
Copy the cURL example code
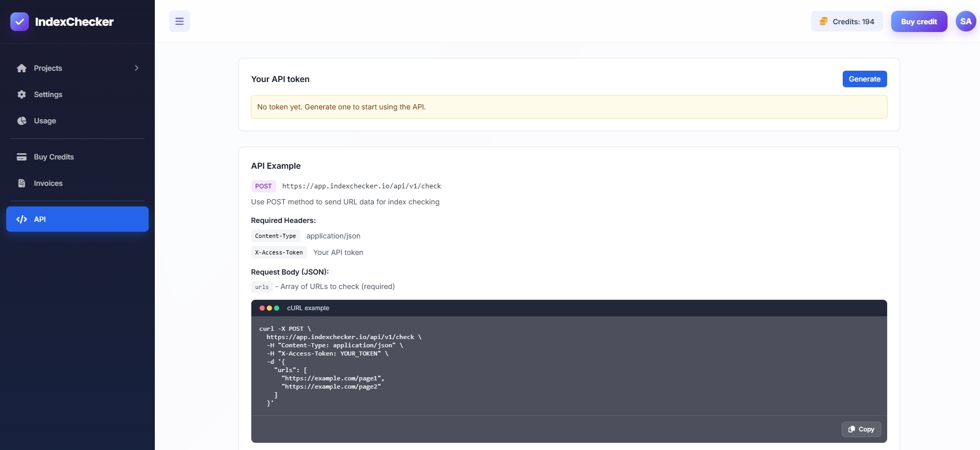(x=861, y=429)
